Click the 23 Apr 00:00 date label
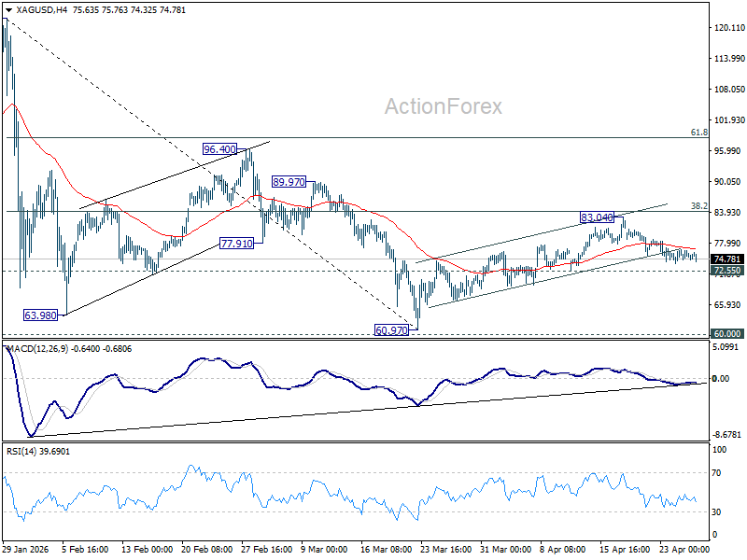This screenshot has height=560, width=747. coord(684,549)
